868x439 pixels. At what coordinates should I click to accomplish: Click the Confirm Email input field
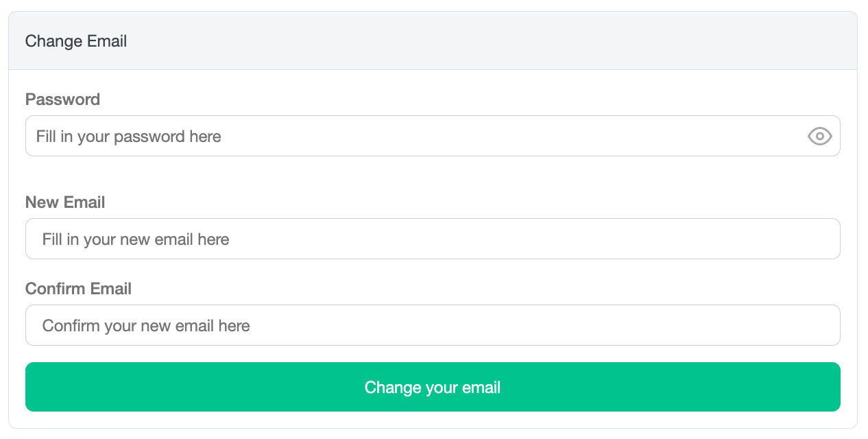coord(433,325)
